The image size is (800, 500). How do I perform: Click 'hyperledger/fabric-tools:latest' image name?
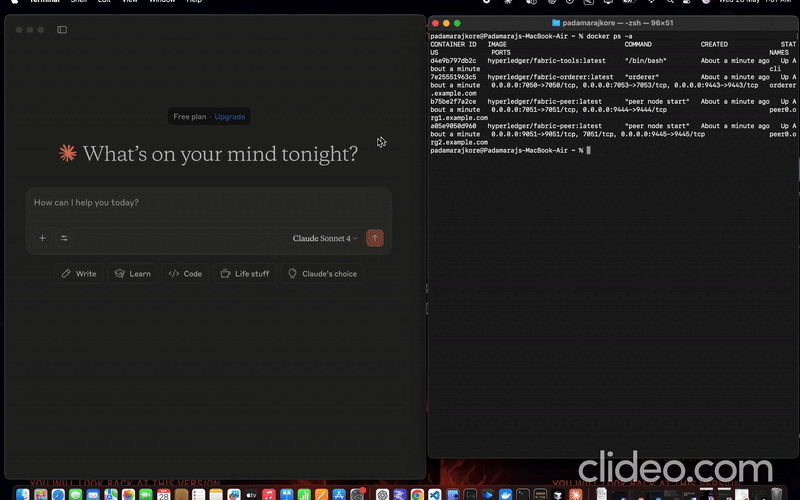click(546, 61)
